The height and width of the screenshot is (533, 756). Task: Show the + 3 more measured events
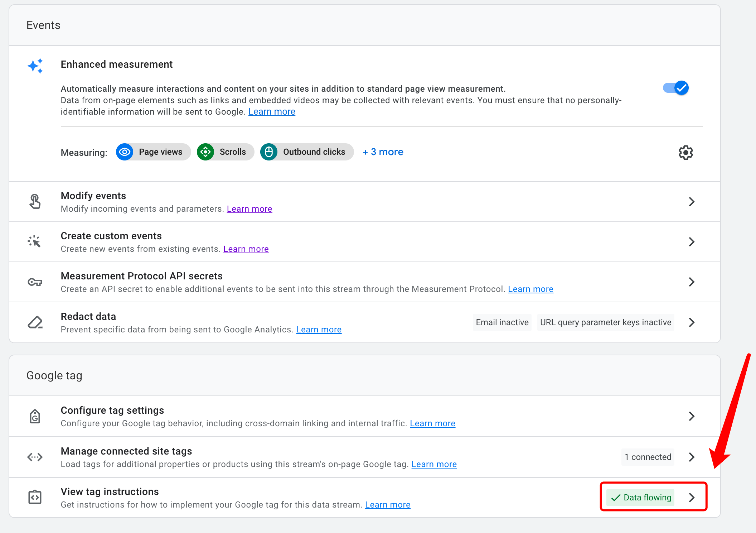(x=383, y=152)
